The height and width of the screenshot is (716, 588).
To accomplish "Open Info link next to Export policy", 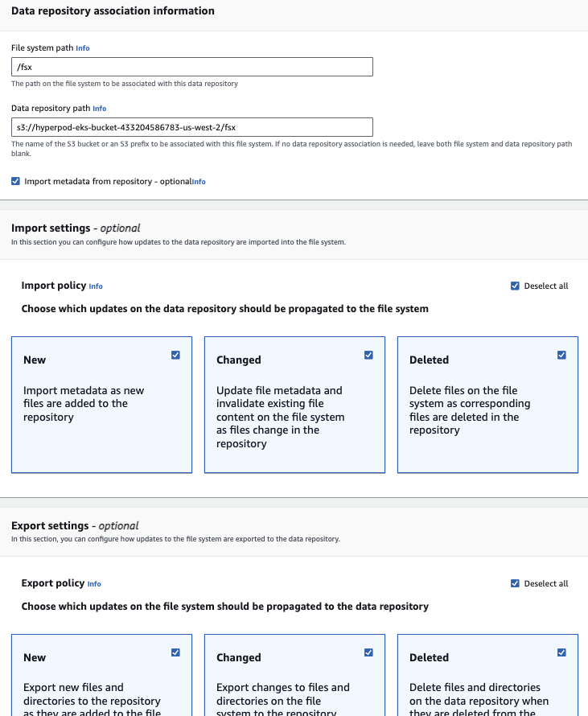I will 95,584.
